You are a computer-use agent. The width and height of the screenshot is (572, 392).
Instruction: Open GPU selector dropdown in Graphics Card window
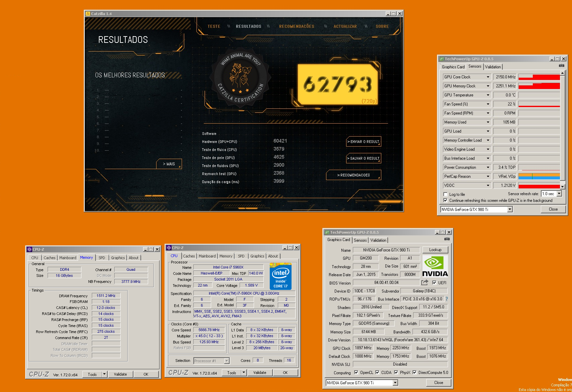point(395,383)
